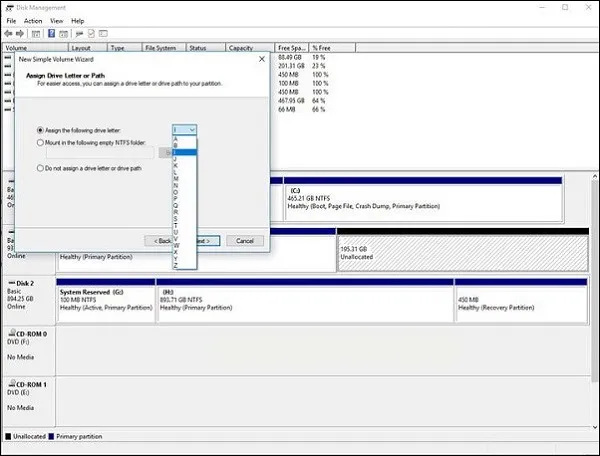Click the last toolbar icon for view settings
This screenshot has width=600, height=456.
(103, 34)
